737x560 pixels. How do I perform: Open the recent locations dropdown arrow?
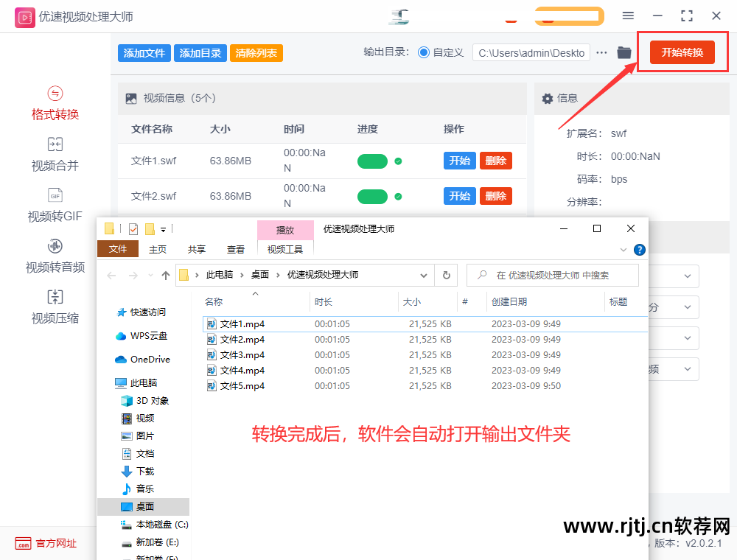click(150, 276)
